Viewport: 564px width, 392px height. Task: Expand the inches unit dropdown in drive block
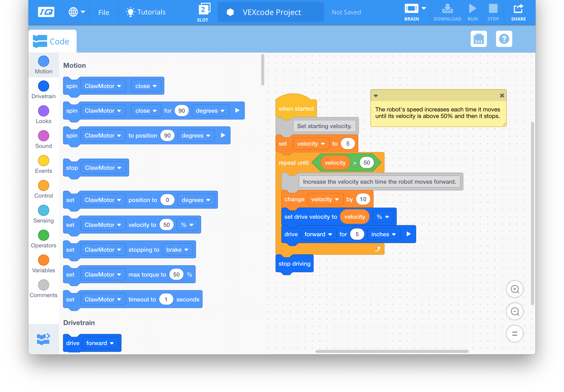[383, 234]
